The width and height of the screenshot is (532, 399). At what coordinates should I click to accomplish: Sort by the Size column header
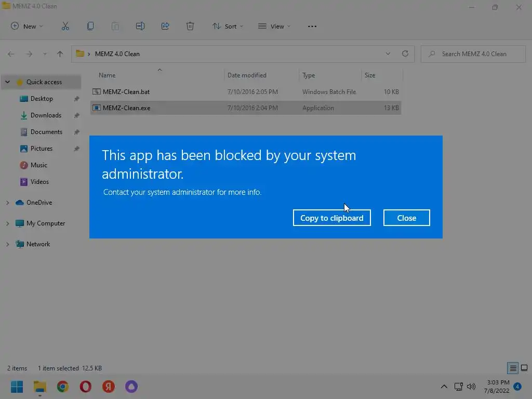pyautogui.click(x=370, y=75)
